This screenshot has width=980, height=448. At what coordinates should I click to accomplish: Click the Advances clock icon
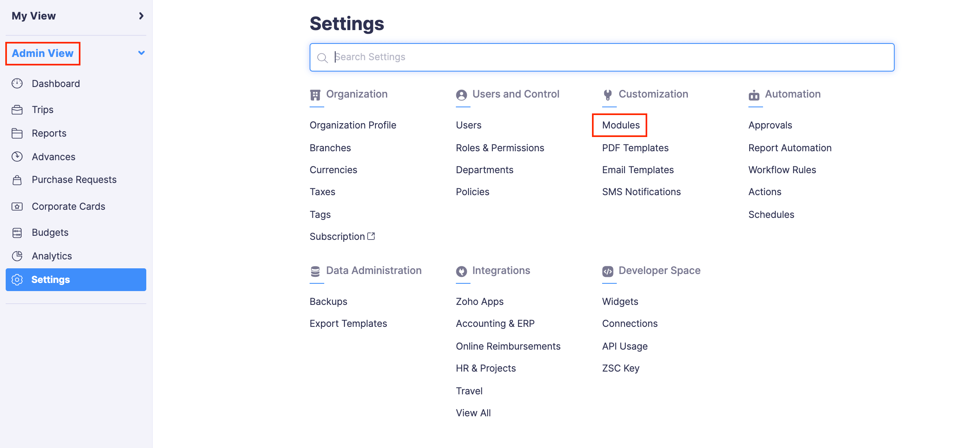[17, 157]
